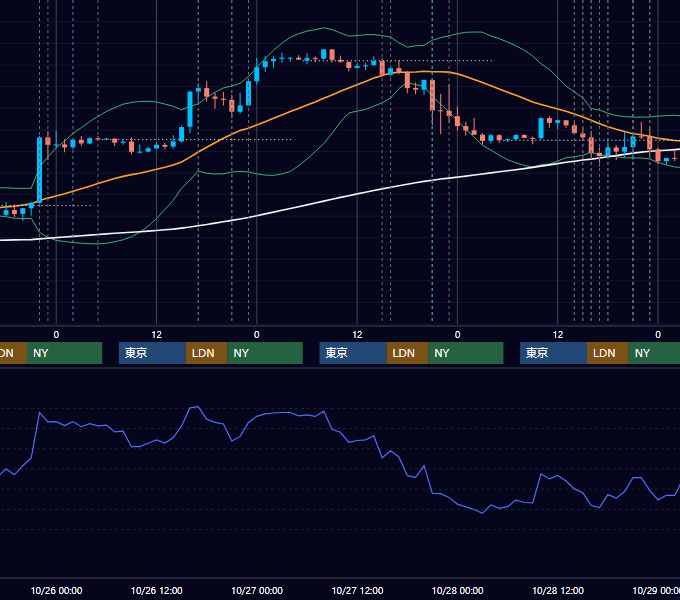Click the hour label 0 above the 10/28 00:00 date

coord(458,335)
